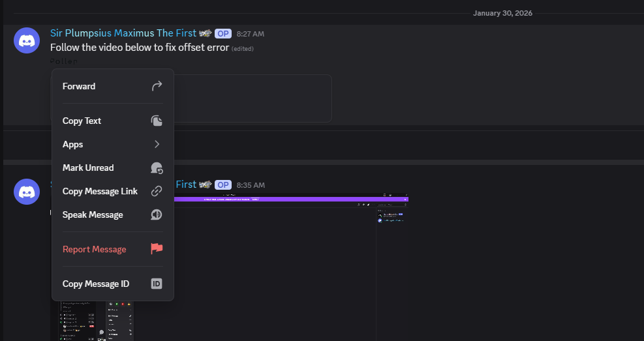The image size is (644, 341).
Task: Choose Copy Message ID
Action: (112, 284)
